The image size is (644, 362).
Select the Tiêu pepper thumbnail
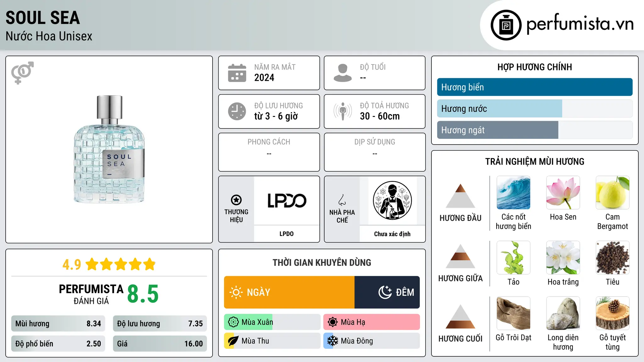click(x=613, y=258)
